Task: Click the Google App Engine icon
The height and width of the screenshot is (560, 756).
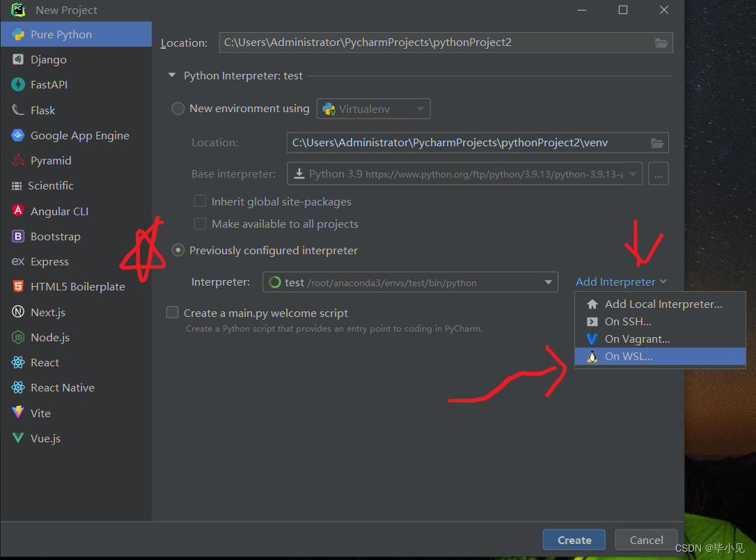Action: coord(18,136)
